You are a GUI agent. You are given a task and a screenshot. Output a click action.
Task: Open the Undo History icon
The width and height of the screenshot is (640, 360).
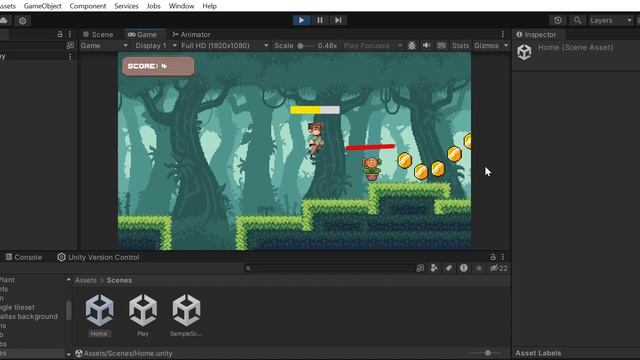point(558,20)
